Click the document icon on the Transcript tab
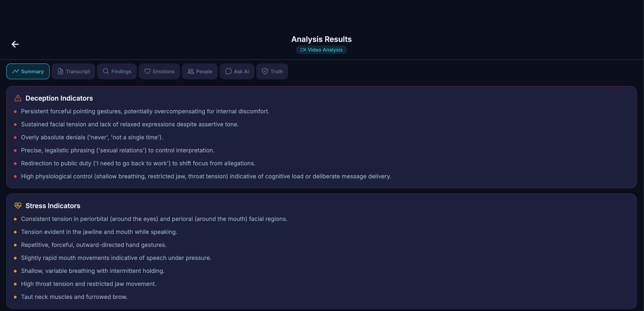Viewport: 644px width, 311px height. point(60,71)
